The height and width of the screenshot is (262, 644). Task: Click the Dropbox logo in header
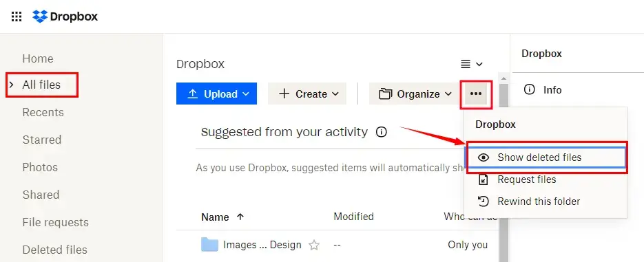pyautogui.click(x=65, y=17)
